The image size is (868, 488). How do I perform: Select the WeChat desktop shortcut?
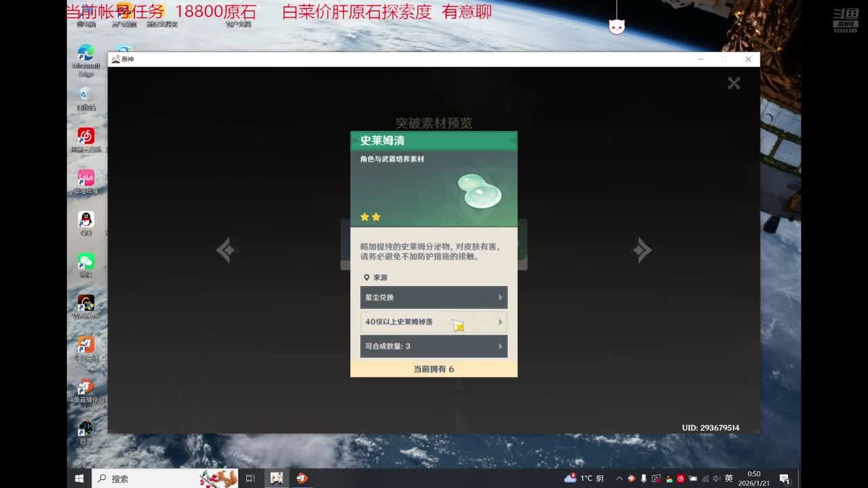tap(85, 266)
